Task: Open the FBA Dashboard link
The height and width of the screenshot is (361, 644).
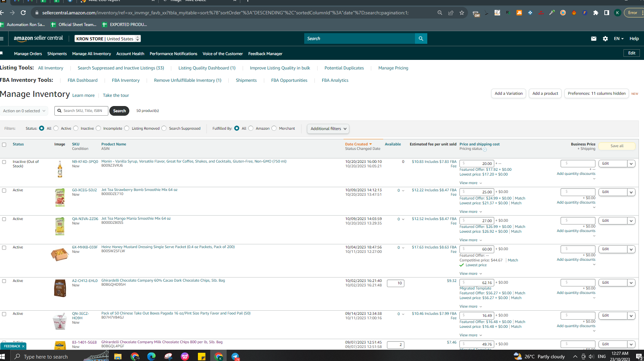Action: (82, 80)
